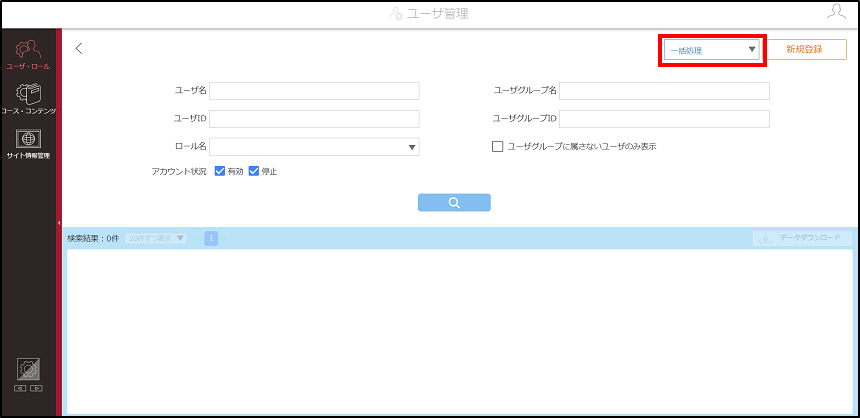This screenshot has height=418, width=860.
Task: Click the ユーザ名 input field
Action: pyautogui.click(x=314, y=91)
